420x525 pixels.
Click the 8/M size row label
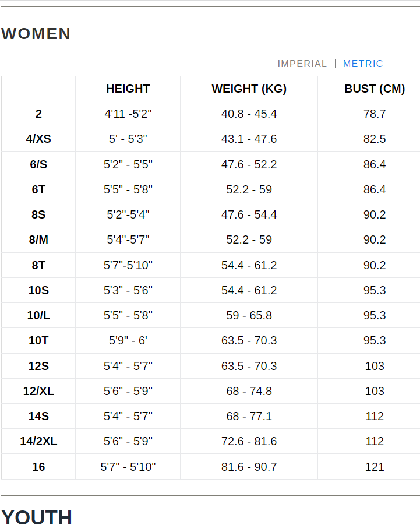38,239
